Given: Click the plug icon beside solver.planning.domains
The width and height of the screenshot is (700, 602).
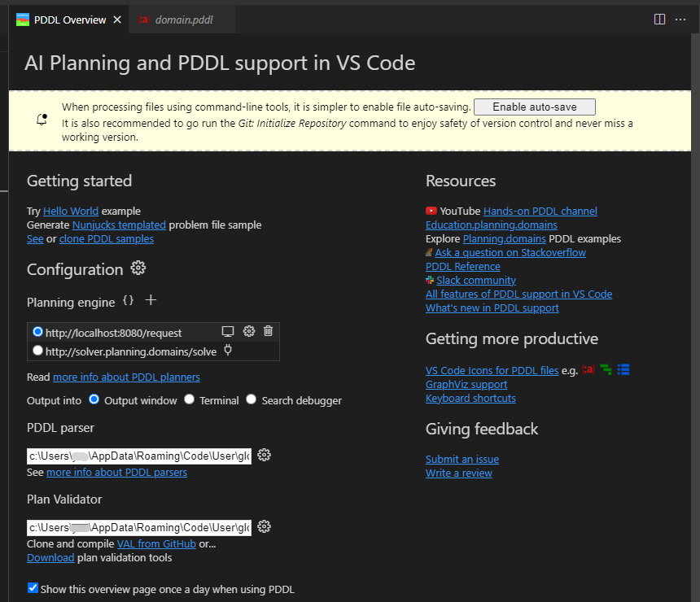Looking at the screenshot, I should click(x=228, y=351).
